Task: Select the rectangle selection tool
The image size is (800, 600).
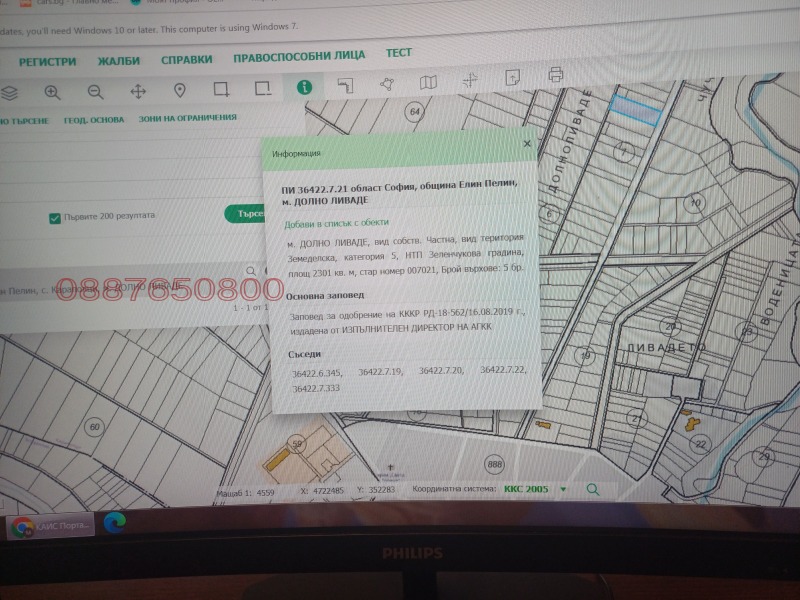Action: [x=222, y=90]
